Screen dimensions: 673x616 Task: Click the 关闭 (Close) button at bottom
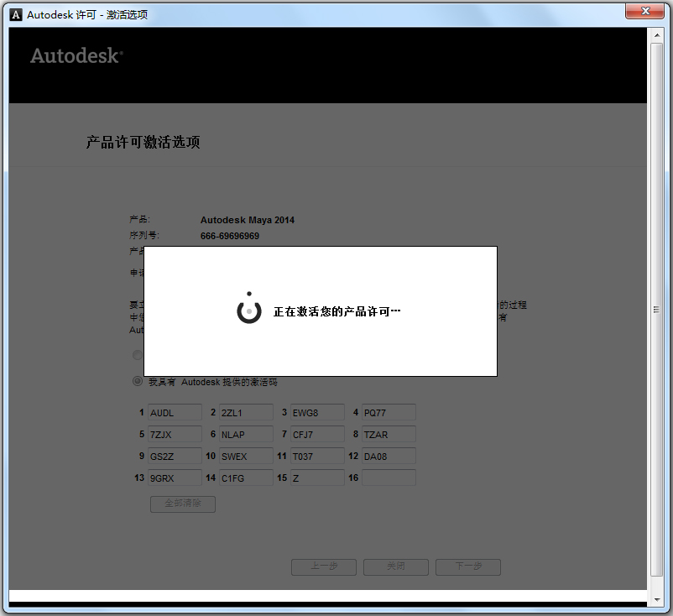pyautogui.click(x=396, y=566)
